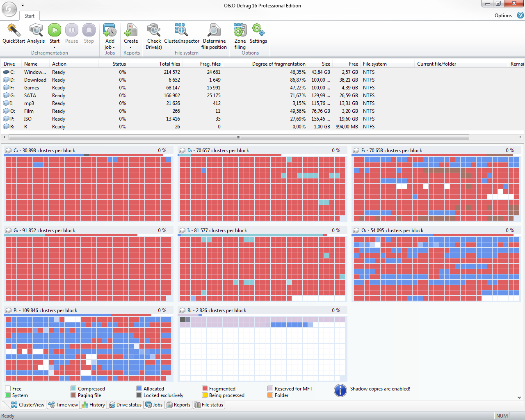The image size is (525, 420).
Task: Click the Pause defragmentation icon
Action: (71, 30)
